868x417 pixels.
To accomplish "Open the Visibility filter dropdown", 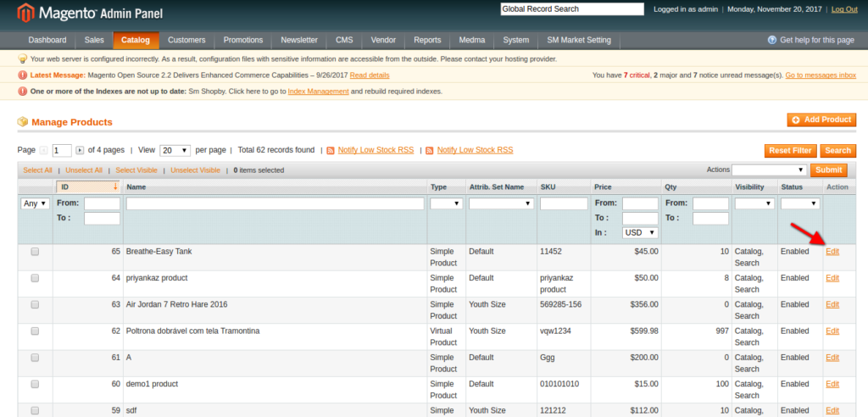I will coord(754,203).
